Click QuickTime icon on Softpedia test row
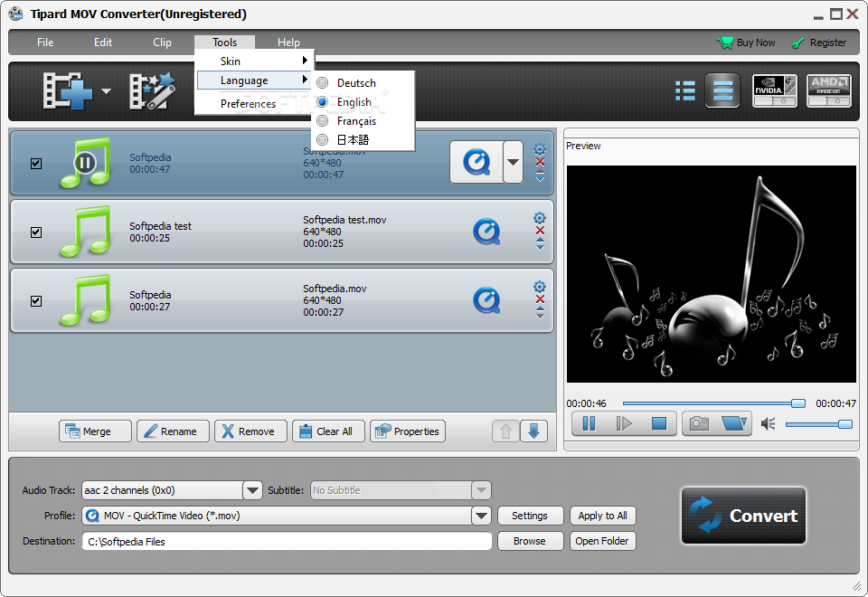 click(x=486, y=232)
